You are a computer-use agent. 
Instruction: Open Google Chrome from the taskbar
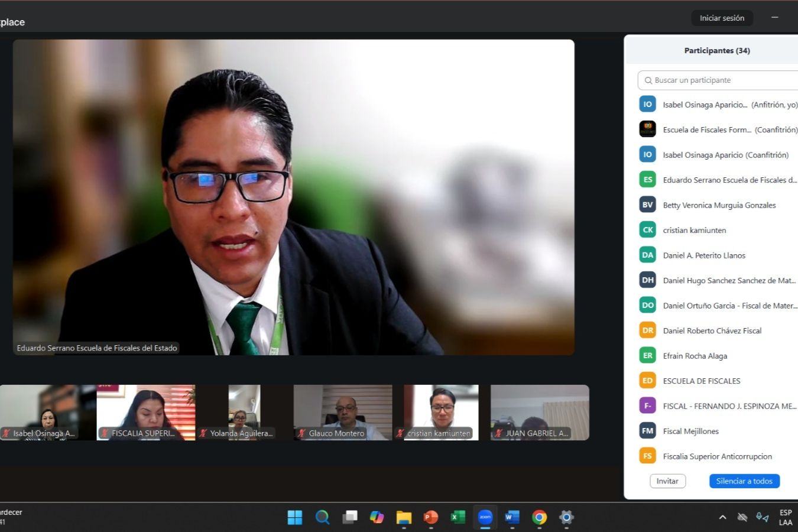[539, 517]
